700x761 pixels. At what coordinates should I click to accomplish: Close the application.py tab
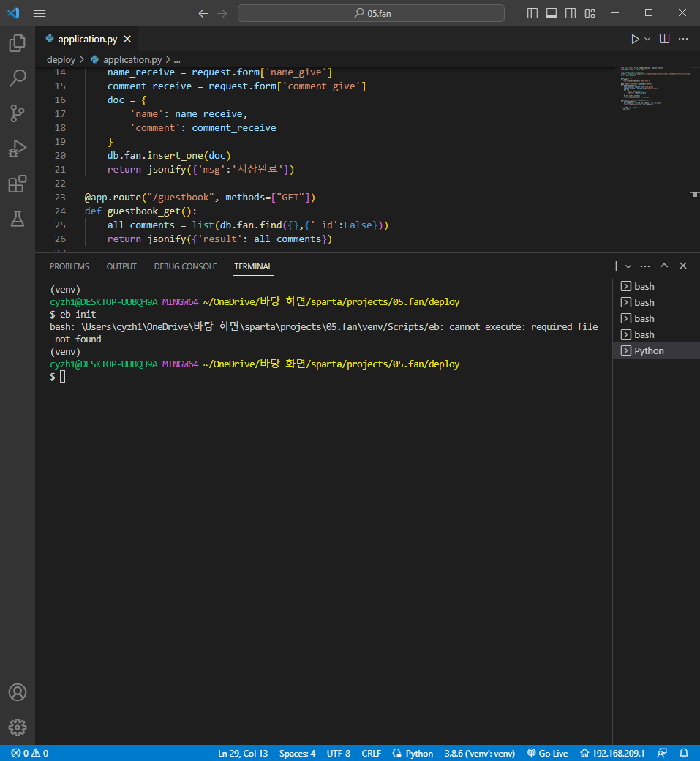[x=127, y=39]
